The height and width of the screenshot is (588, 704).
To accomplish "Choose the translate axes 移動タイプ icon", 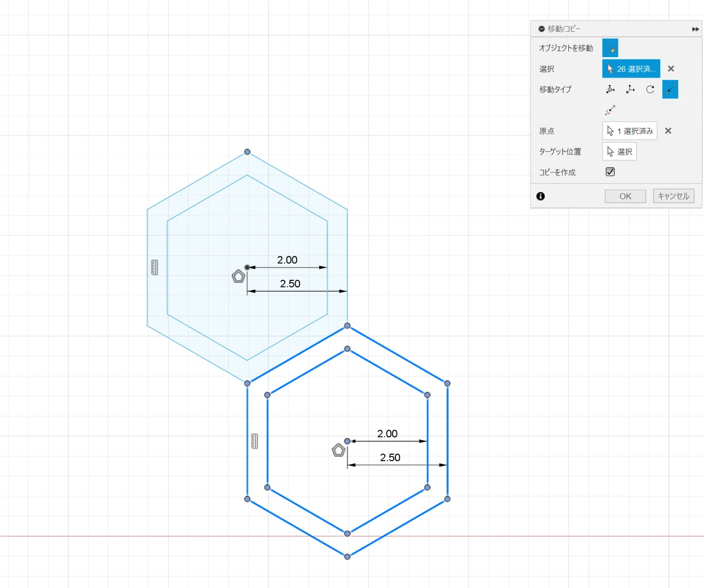I will tap(630, 89).
